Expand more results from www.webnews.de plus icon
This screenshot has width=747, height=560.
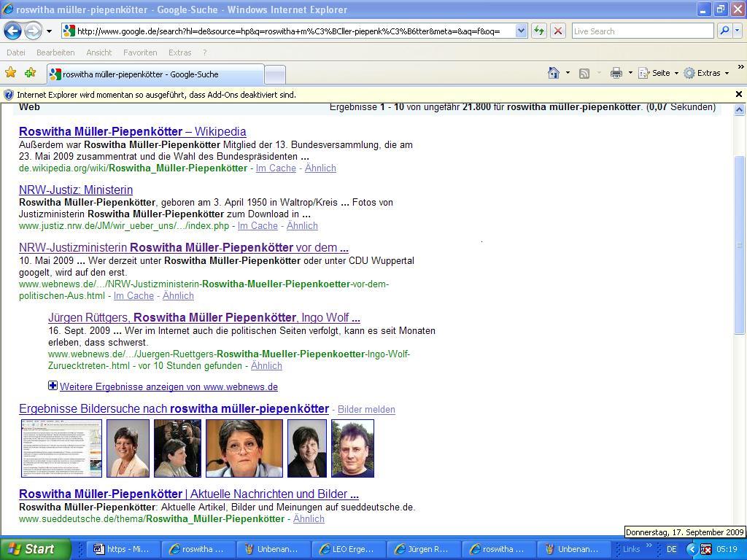pos(53,386)
